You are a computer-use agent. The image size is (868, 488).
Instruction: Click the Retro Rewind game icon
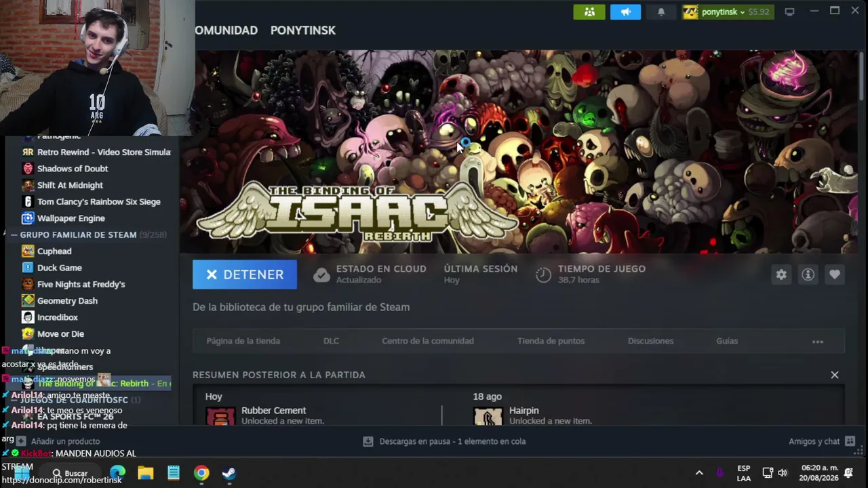[x=28, y=152]
